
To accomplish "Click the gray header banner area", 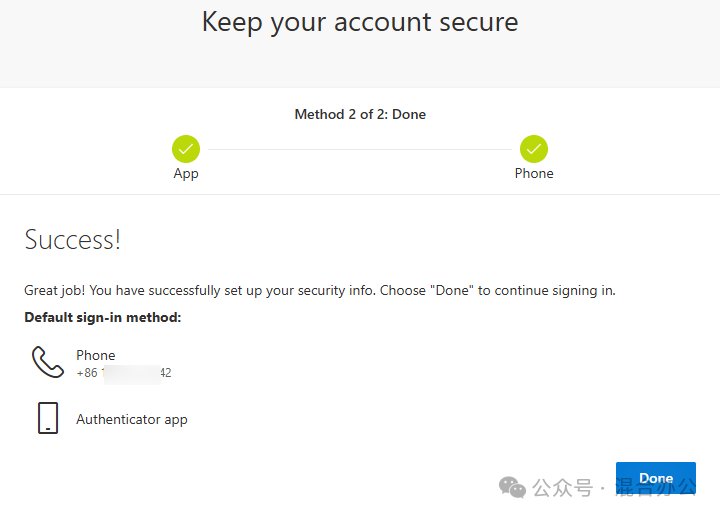I will click(360, 44).
